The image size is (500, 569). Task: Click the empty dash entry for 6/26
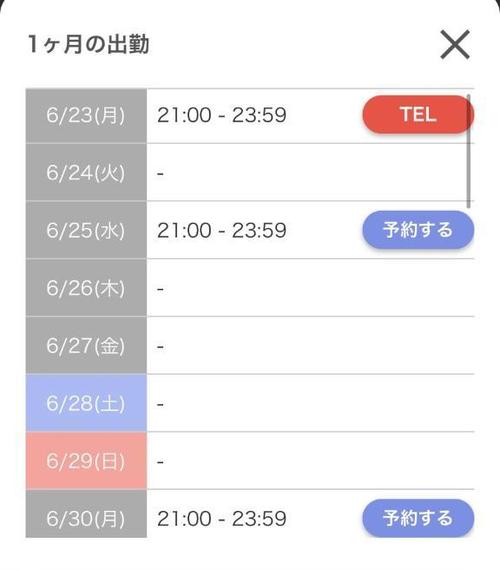[160, 289]
